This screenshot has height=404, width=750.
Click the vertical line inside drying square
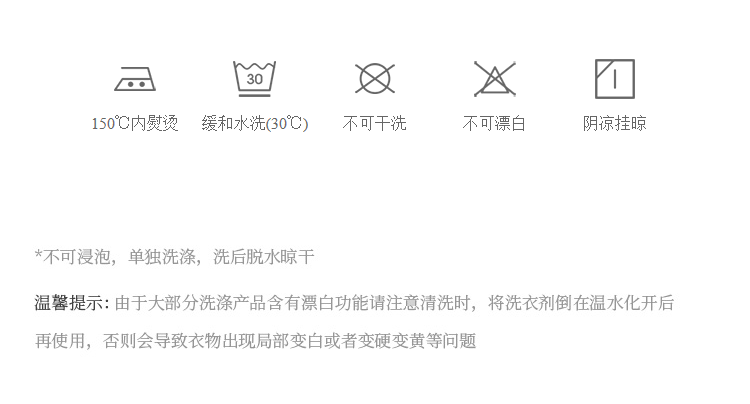pyautogui.click(x=615, y=79)
